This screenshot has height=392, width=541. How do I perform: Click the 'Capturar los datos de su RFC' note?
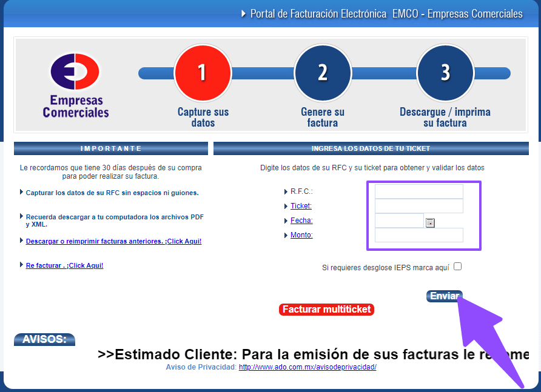[112, 193]
